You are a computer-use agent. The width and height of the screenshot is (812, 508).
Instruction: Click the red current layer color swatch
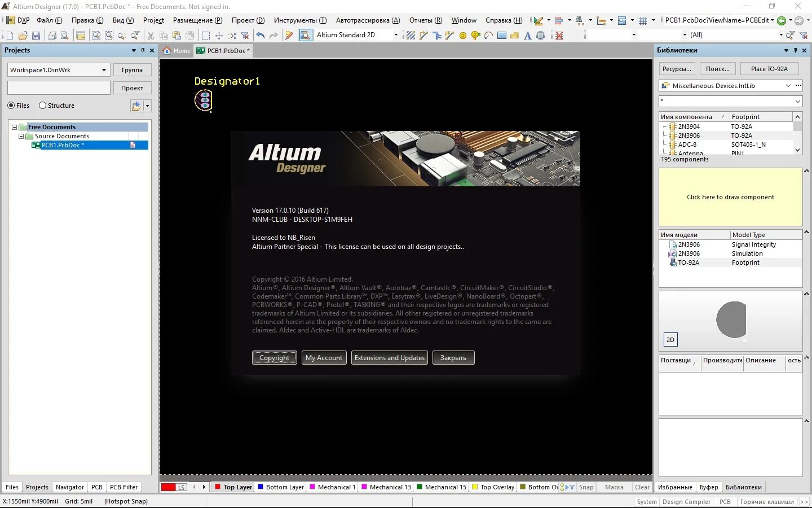[168, 487]
